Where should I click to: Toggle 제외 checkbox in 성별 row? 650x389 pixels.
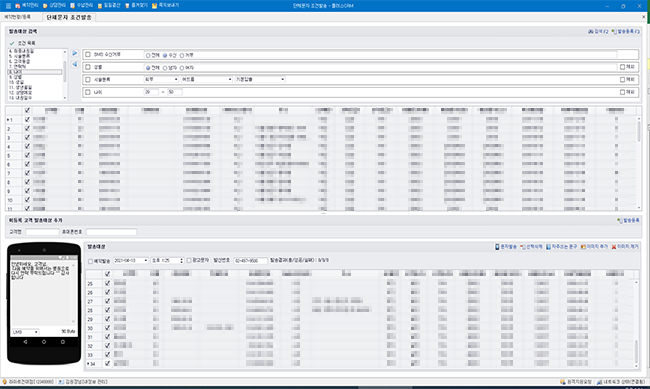pyautogui.click(x=622, y=67)
